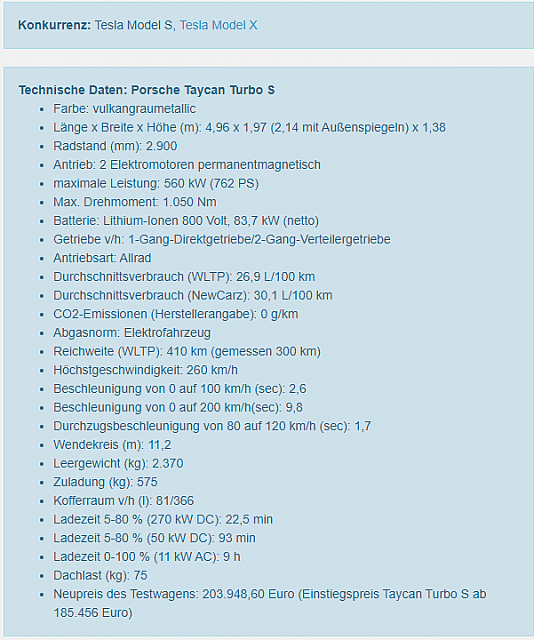This screenshot has width=534, height=640.
Task: Click the Getriebe v/h entry
Action: coord(222,240)
